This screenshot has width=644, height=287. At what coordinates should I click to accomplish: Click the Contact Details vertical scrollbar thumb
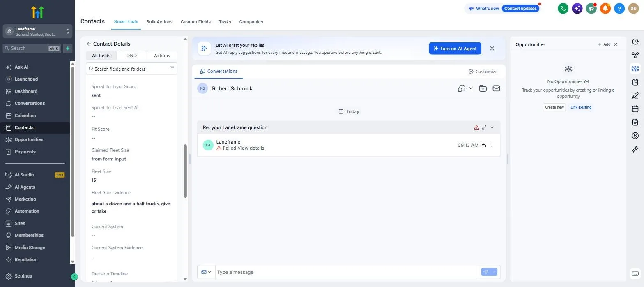[x=185, y=171]
